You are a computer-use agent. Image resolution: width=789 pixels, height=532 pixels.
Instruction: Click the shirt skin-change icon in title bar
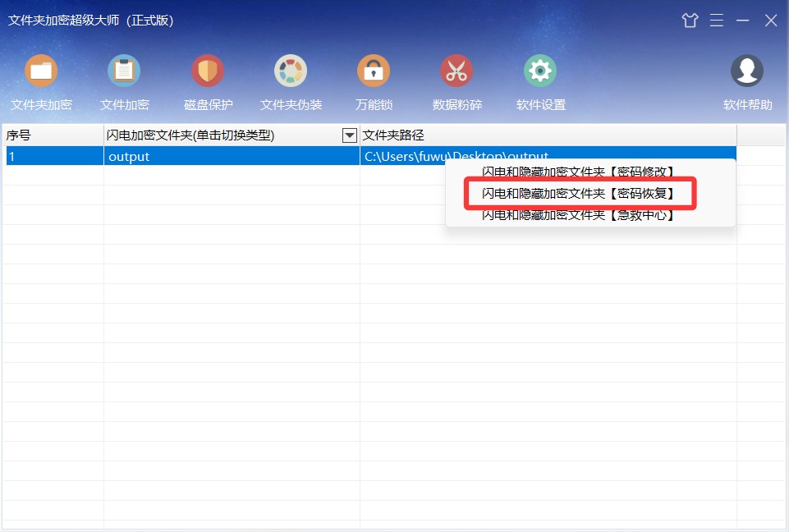(x=690, y=21)
